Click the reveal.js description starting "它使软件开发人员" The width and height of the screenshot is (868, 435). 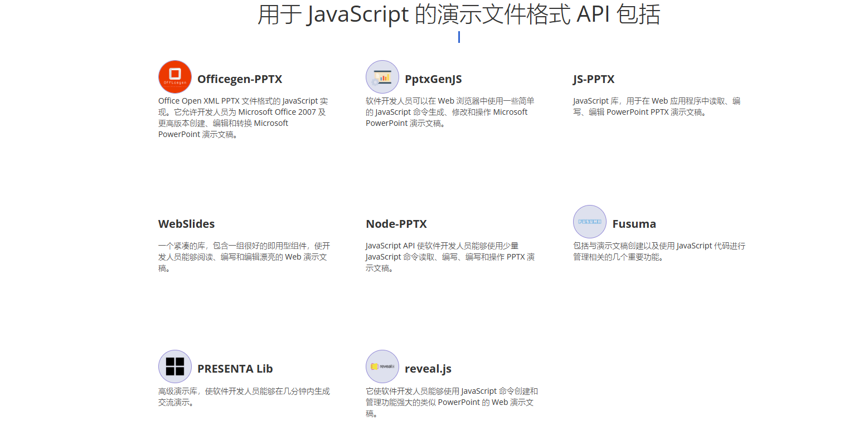pyautogui.click(x=452, y=402)
